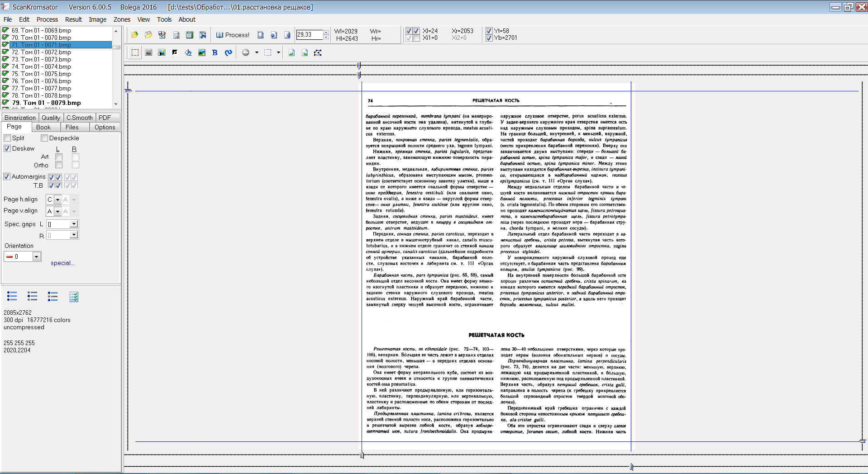The height and width of the screenshot is (474, 868).
Task: Click the checklist icon below the Page panel
Action: 74,297
